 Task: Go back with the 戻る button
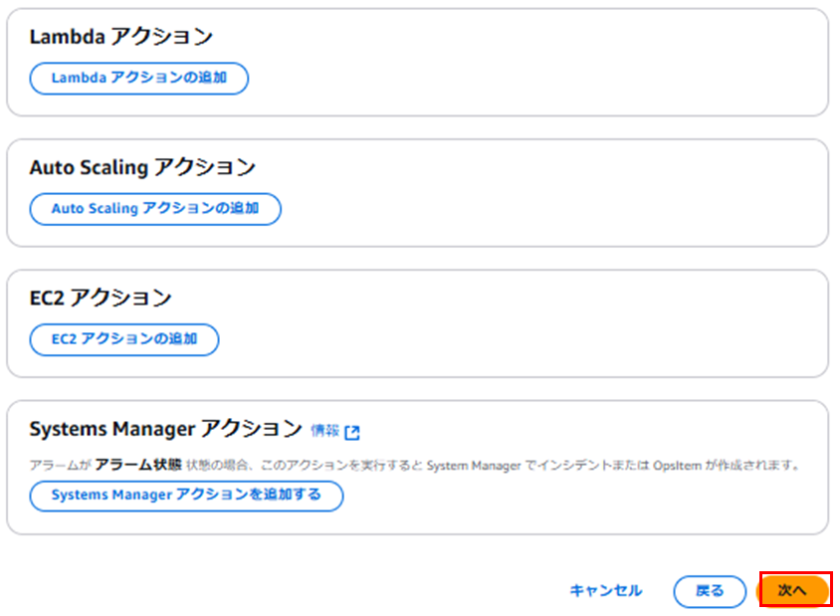[x=710, y=591]
